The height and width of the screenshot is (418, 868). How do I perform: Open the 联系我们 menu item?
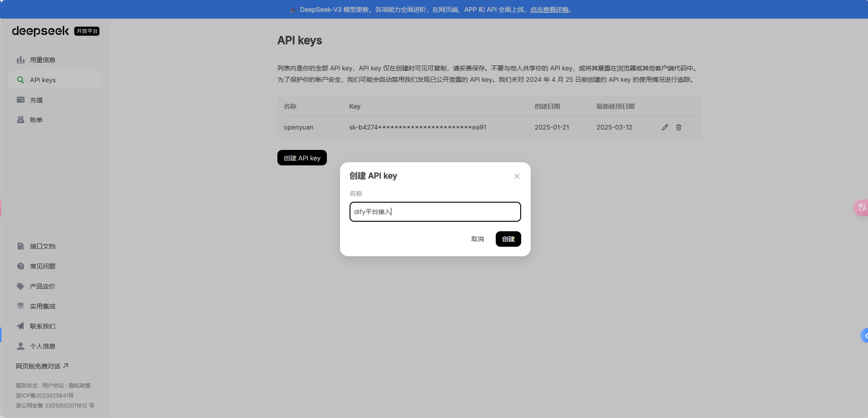click(55, 326)
